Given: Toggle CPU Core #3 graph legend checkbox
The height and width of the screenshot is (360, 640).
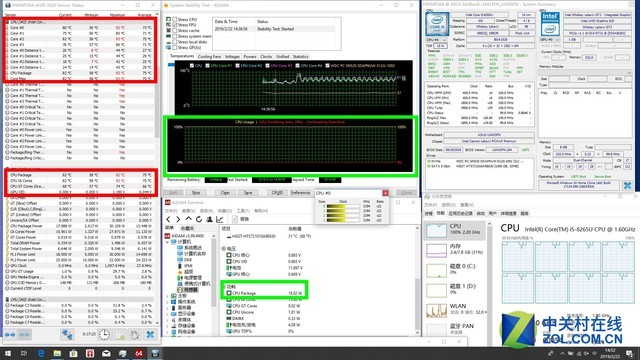Looking at the screenshot, I should pos(268,65).
